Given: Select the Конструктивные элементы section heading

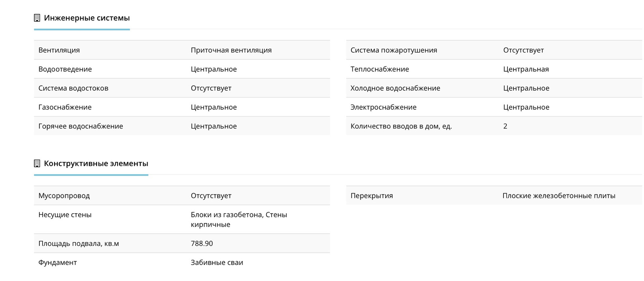Looking at the screenshot, I should [x=96, y=163].
